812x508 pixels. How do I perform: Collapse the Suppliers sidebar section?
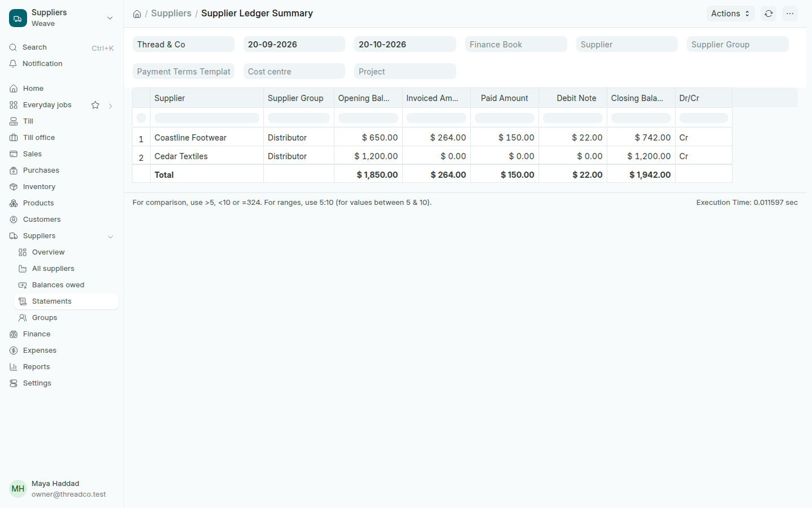click(x=111, y=237)
